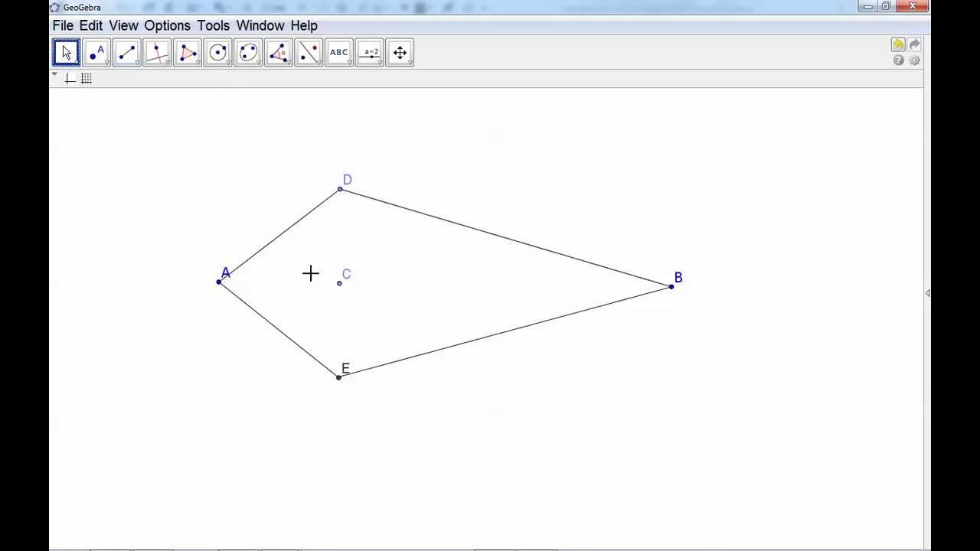Collapse the style bar triangle
This screenshot has width=980, height=551.
click(54, 74)
